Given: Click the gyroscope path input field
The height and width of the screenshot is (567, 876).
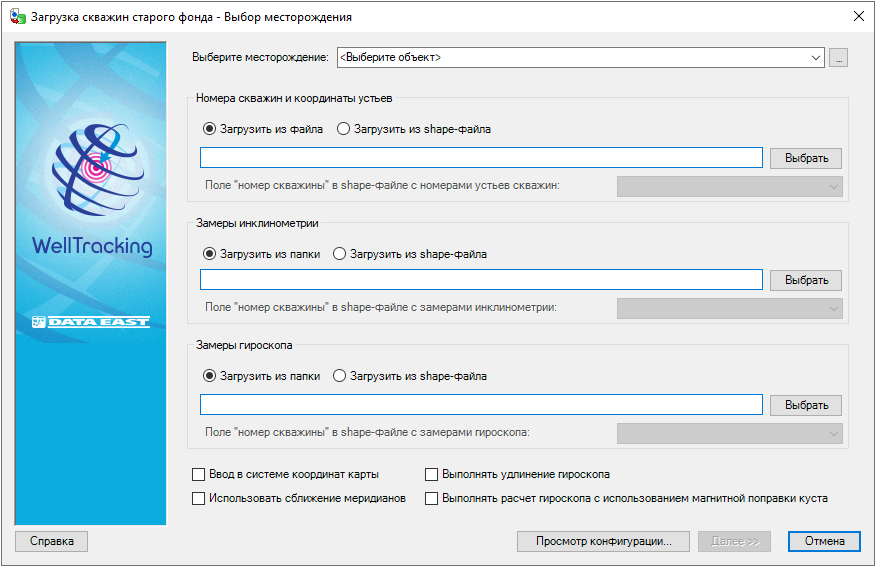Looking at the screenshot, I should (x=481, y=405).
